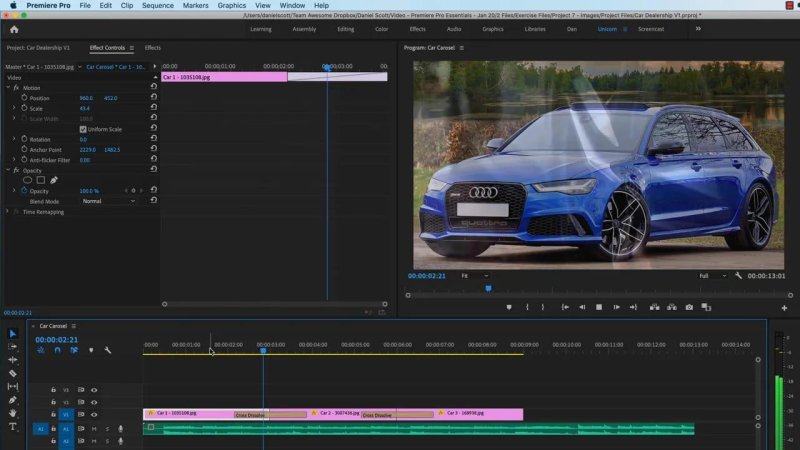800x450 pixels.
Task: Hide the targeted V1 track output
Action: point(94,415)
